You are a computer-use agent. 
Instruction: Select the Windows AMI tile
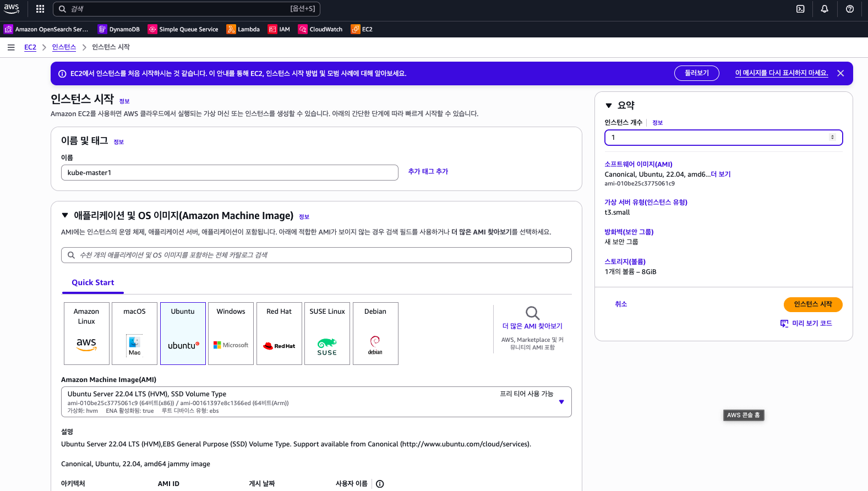point(231,334)
